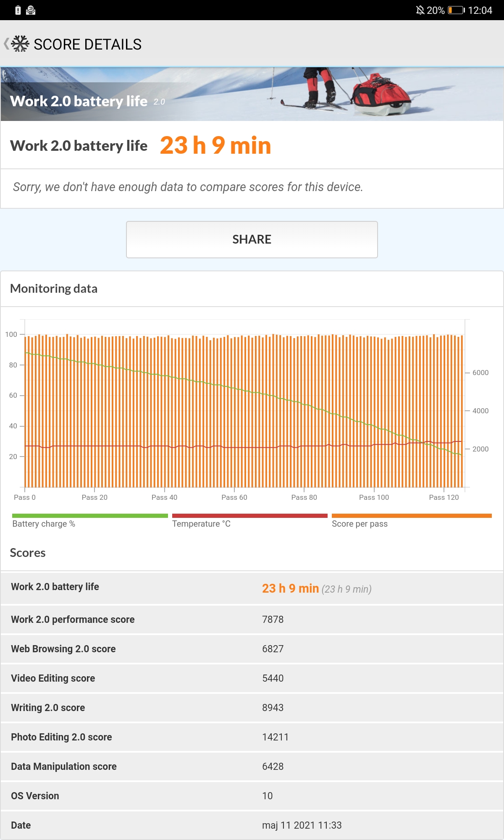Select the Work 2.0 performance score row

point(252,619)
